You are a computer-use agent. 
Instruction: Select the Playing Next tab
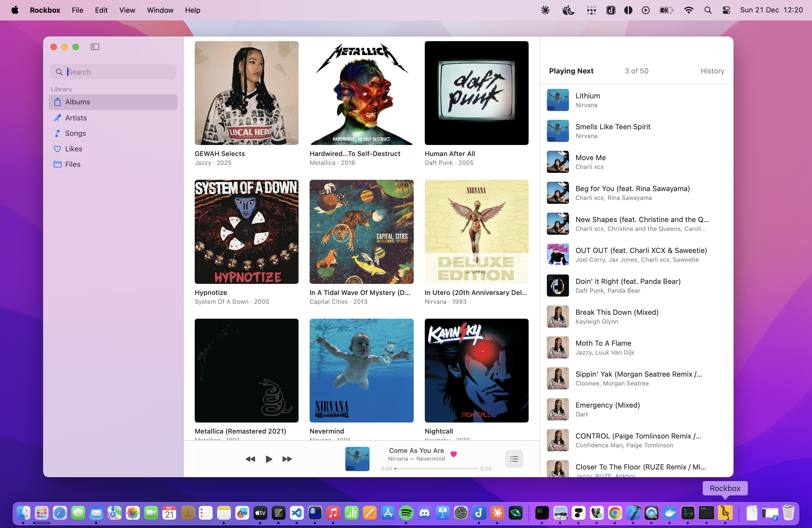tap(571, 71)
